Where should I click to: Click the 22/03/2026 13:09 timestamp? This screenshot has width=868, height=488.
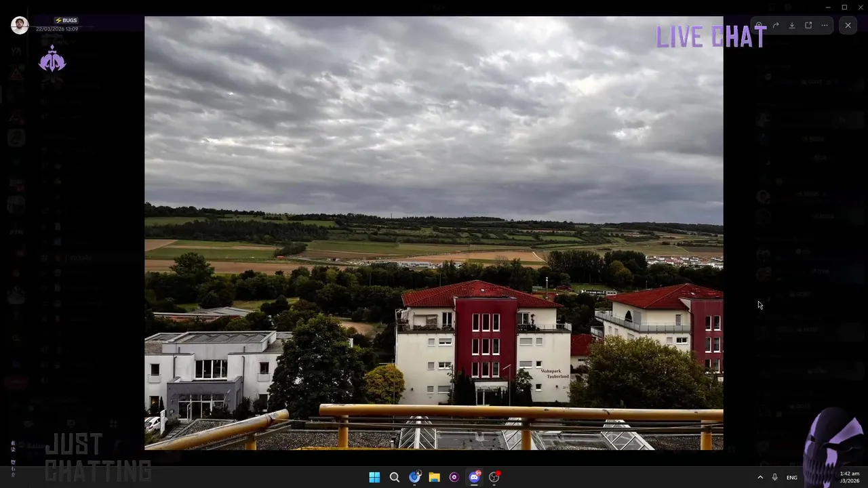57,29
